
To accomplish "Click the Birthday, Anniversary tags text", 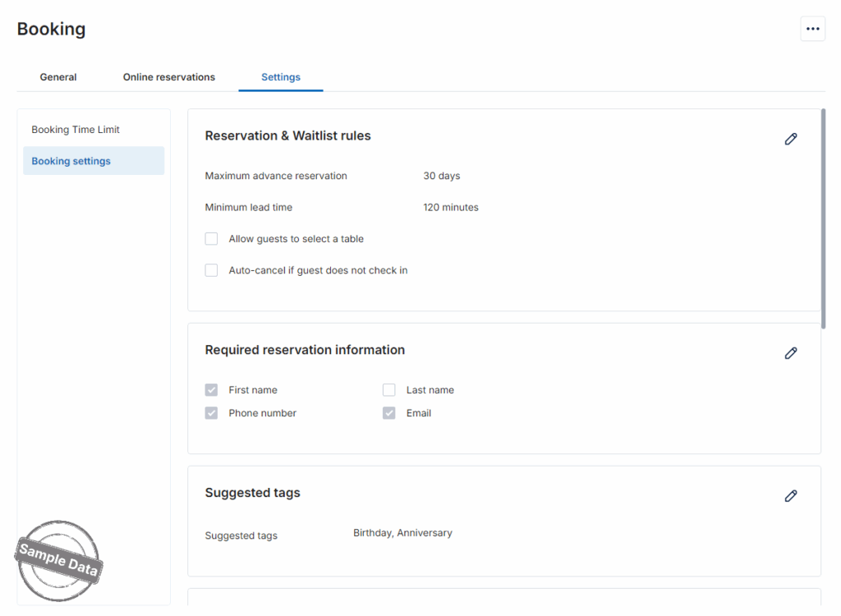I will pos(402,533).
